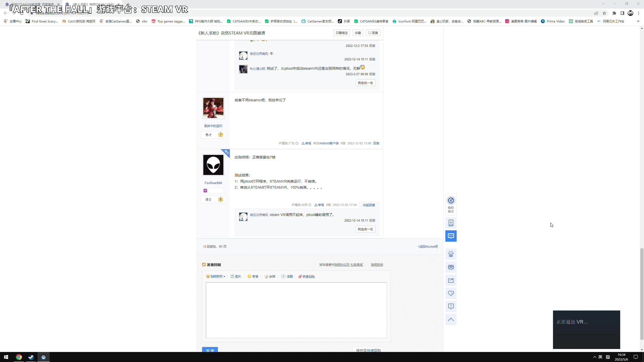Click the page vertical scrollbar thumb

pos(642,294)
